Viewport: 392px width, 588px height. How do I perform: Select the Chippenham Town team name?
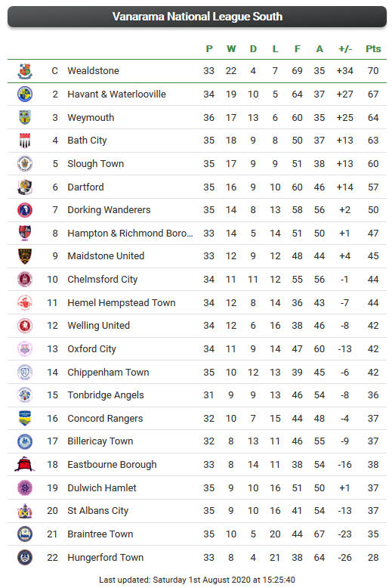click(x=108, y=373)
